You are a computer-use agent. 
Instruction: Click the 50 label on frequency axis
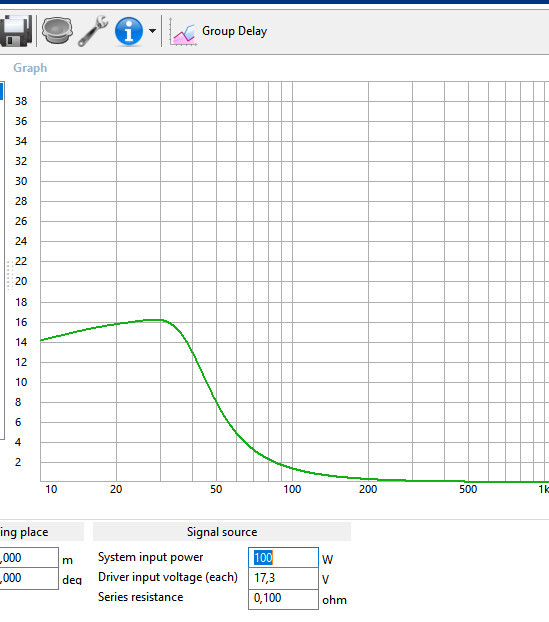click(216, 490)
